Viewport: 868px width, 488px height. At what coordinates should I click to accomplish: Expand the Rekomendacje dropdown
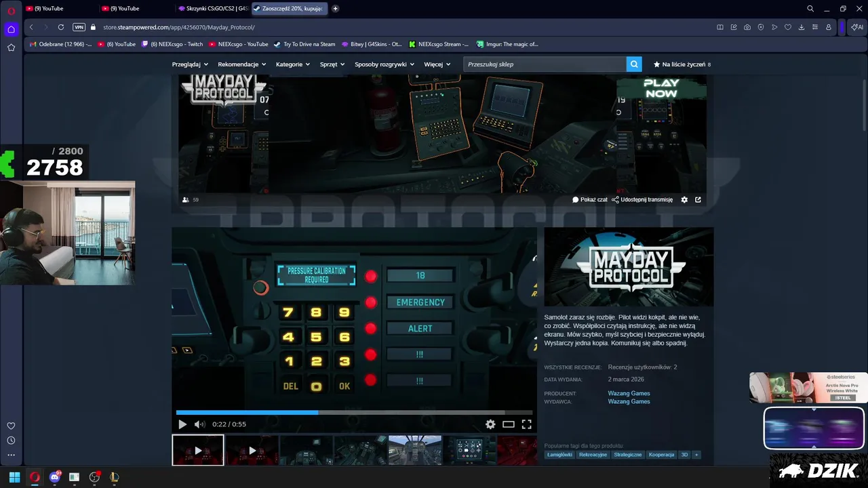242,64
